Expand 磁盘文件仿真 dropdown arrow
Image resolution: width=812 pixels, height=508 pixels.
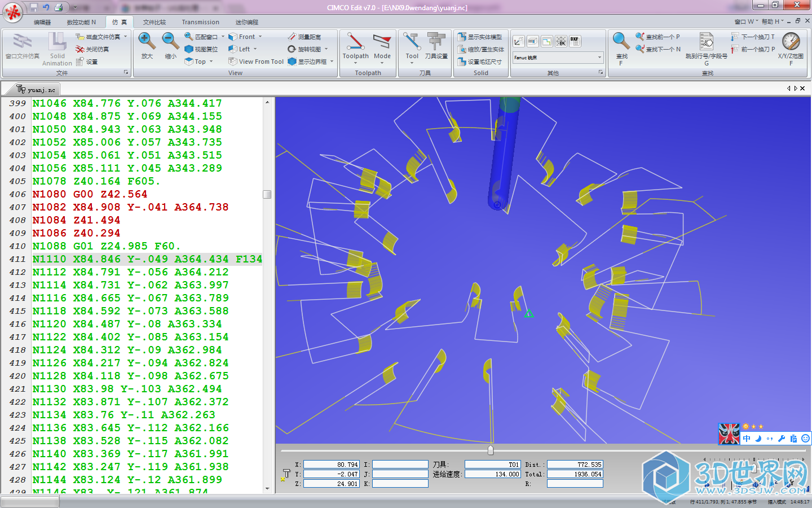(125, 37)
